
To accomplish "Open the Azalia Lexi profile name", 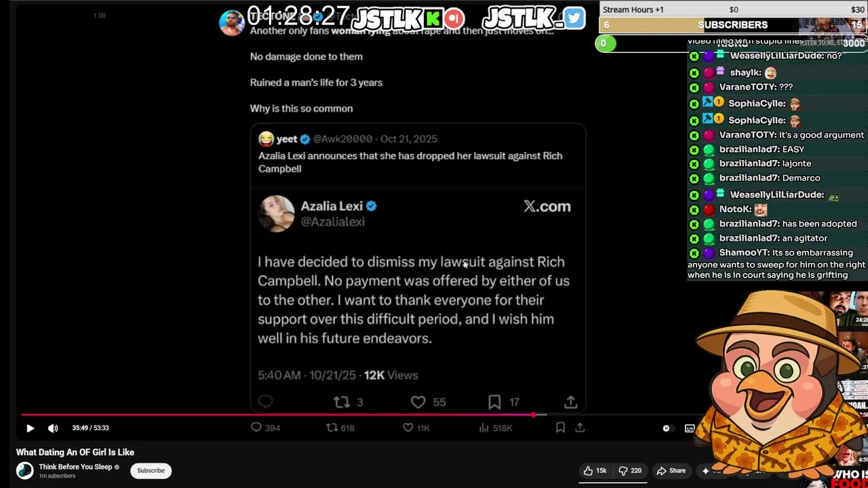I will (x=332, y=206).
